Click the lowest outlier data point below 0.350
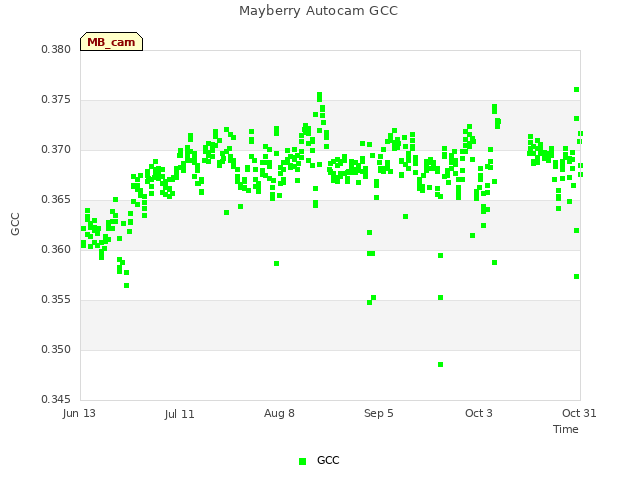 [x=440, y=364]
